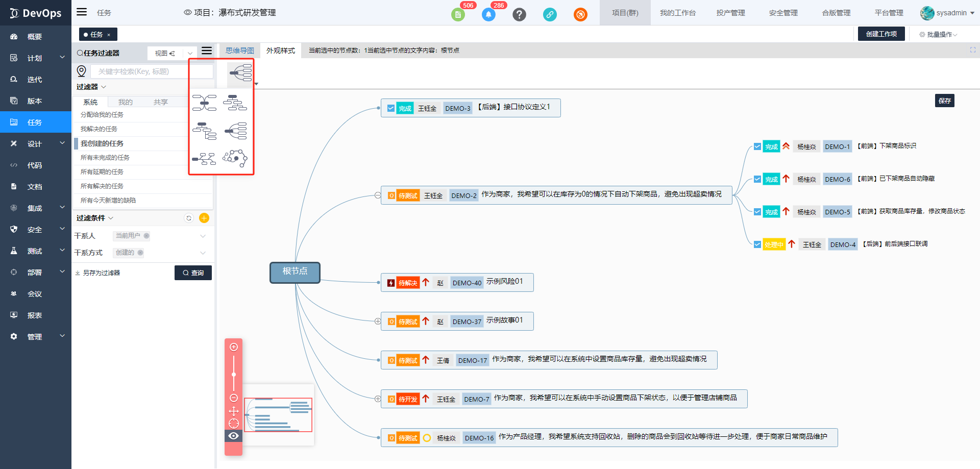Image resolution: width=980 pixels, height=469 pixels.
Task: Click the eye icon beside 项目 title
Action: click(188, 12)
